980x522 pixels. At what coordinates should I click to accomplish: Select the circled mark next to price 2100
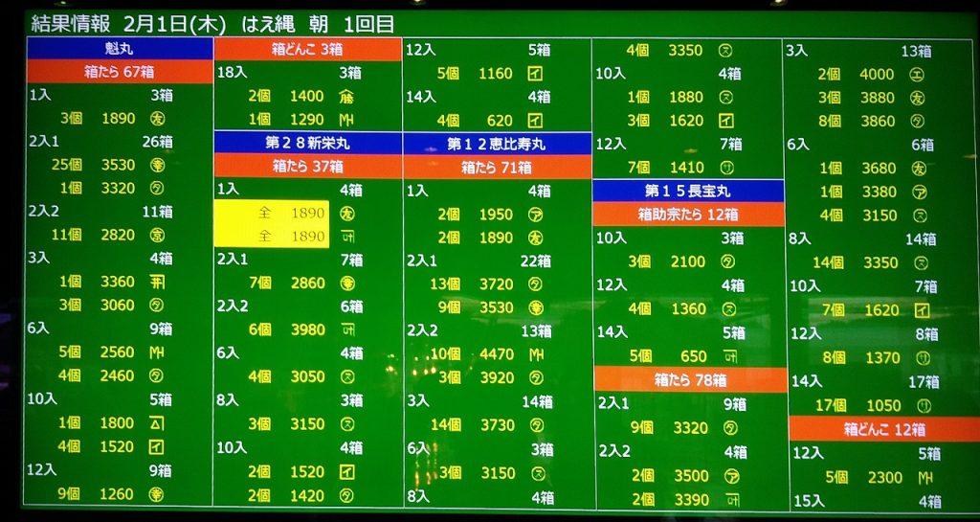pos(728,261)
